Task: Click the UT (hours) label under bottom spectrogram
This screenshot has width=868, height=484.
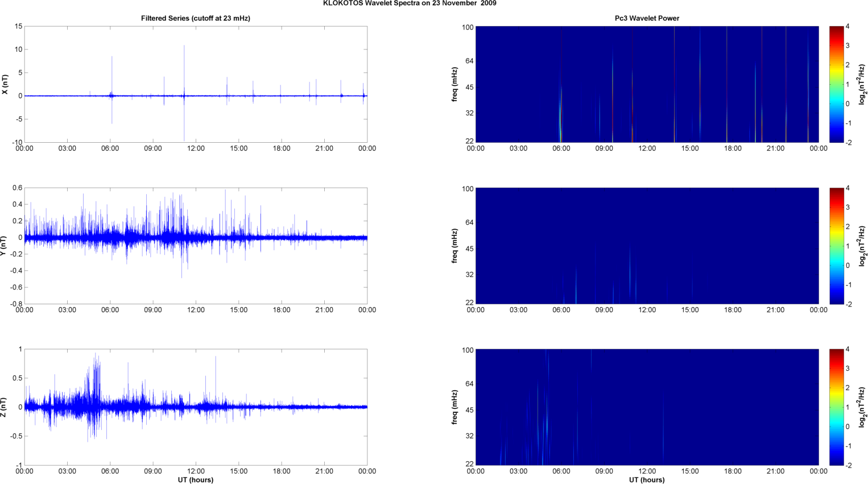Action: coord(647,479)
